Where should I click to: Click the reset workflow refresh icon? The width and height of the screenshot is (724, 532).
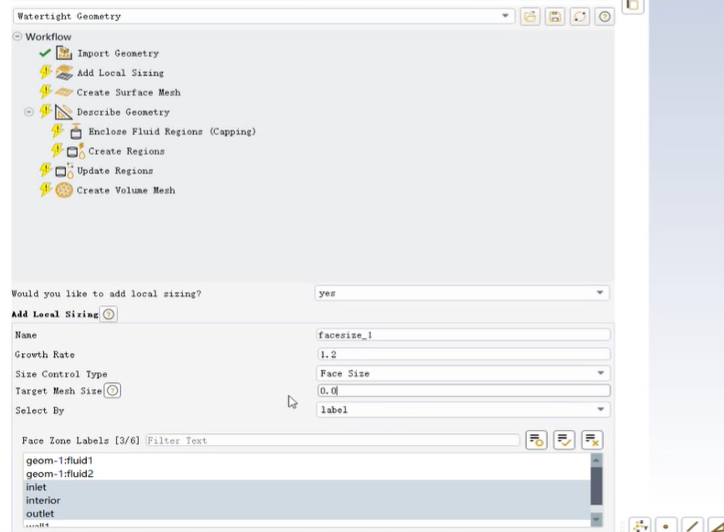tap(580, 17)
